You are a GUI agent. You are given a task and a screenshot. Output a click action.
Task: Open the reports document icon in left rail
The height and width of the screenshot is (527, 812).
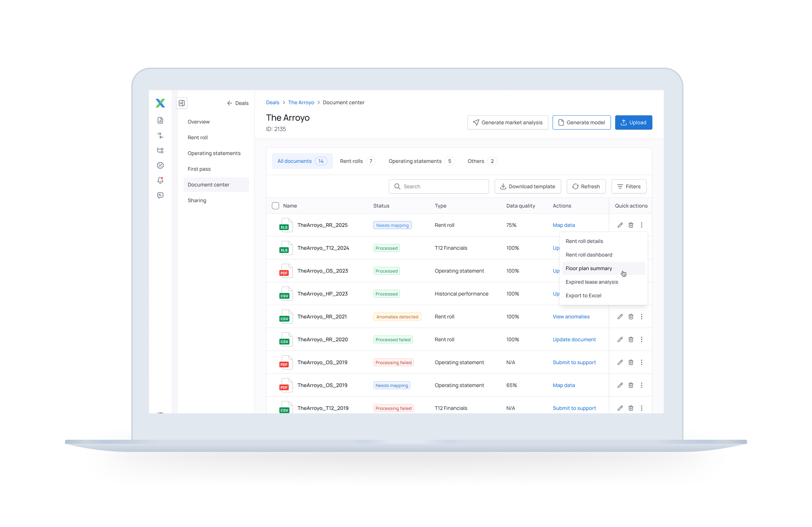[x=160, y=120]
